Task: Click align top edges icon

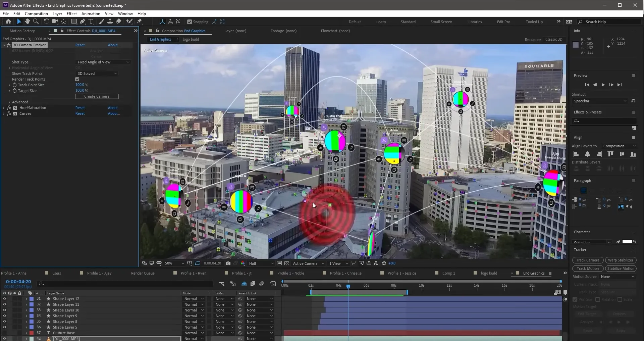Action: coord(610,154)
